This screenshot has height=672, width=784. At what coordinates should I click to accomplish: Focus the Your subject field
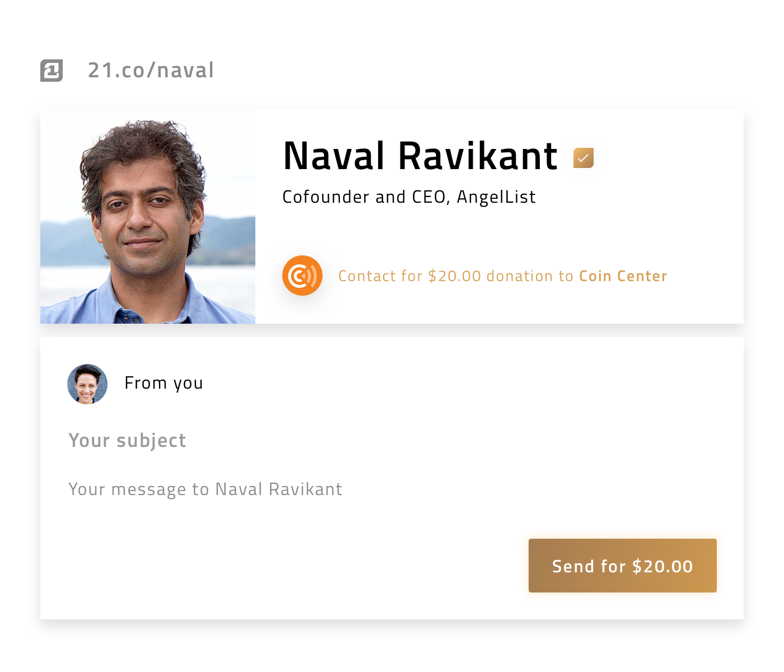click(392, 441)
